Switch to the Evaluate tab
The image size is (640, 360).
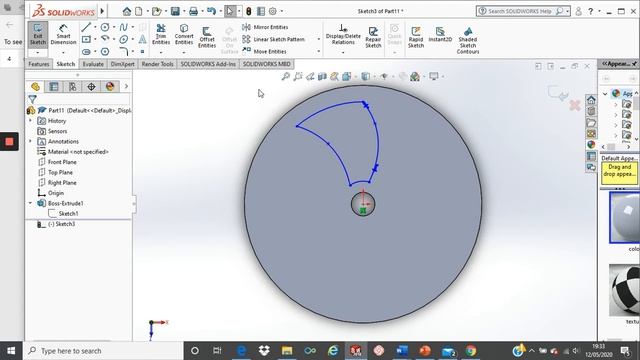coord(93,64)
